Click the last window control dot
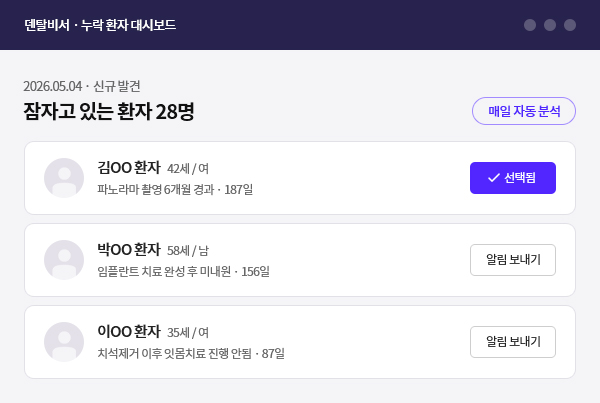The height and width of the screenshot is (403, 600). coord(570,25)
